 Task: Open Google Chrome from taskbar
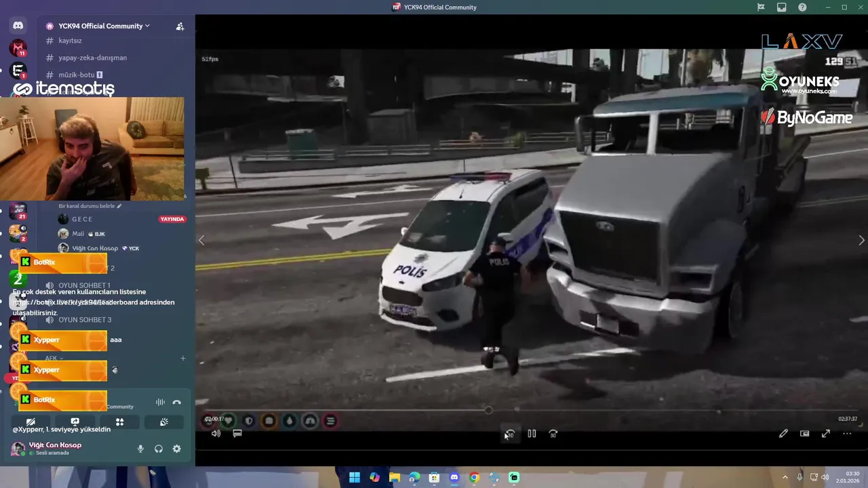(475, 477)
